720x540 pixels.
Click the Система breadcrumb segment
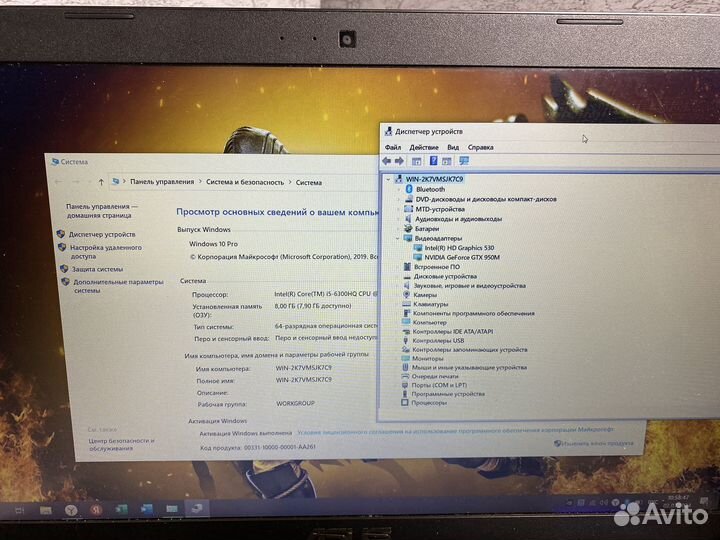[309, 183]
